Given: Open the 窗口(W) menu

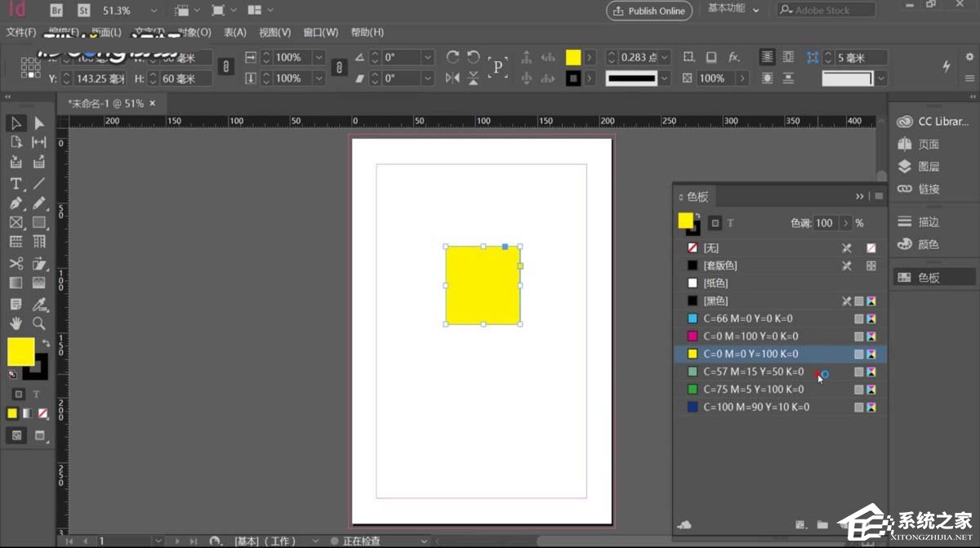Looking at the screenshot, I should coord(320,33).
